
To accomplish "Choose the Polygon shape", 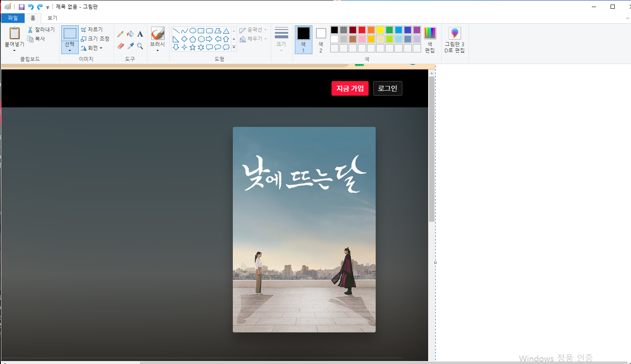I will tap(217, 31).
